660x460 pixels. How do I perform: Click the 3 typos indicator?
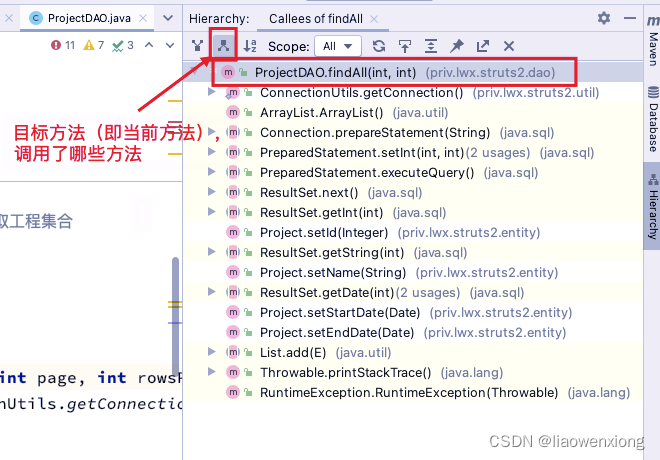(122, 45)
